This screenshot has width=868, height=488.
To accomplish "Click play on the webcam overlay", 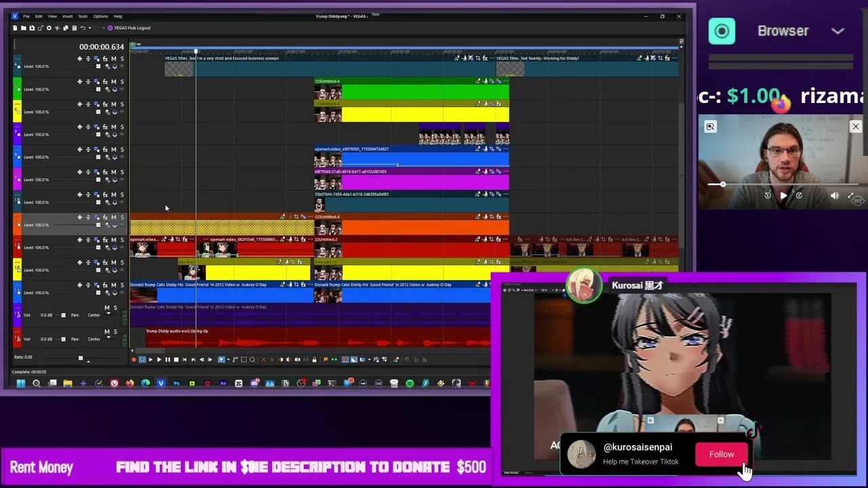I will tap(783, 195).
